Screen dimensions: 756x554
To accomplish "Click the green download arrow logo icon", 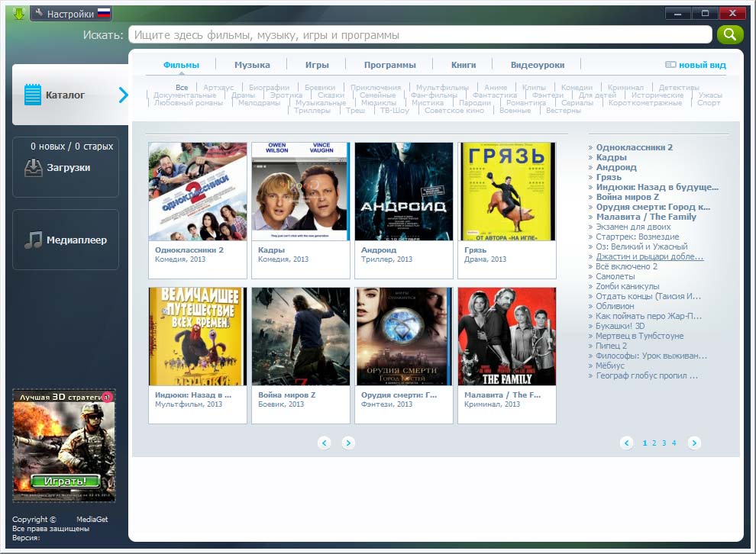I will (x=18, y=13).
